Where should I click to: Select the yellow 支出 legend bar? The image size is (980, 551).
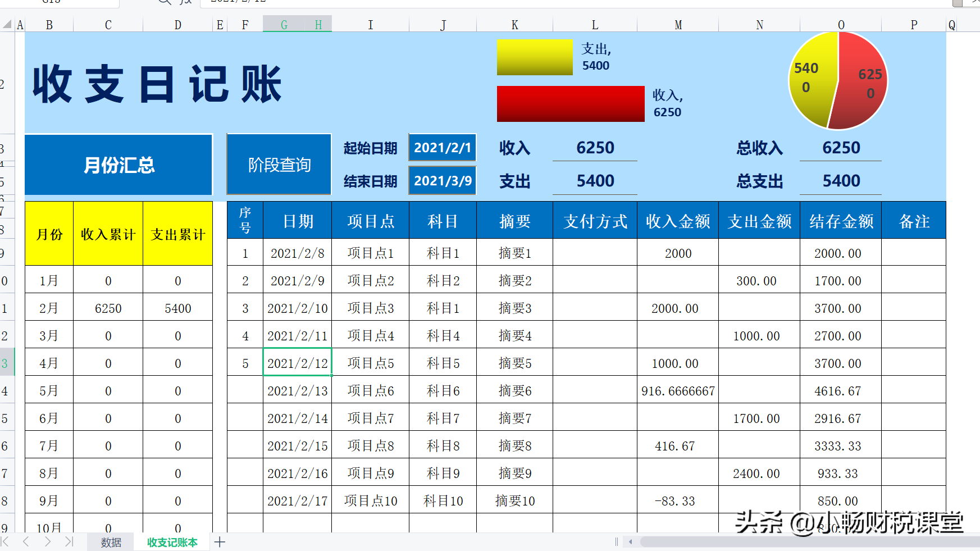[x=534, y=57]
